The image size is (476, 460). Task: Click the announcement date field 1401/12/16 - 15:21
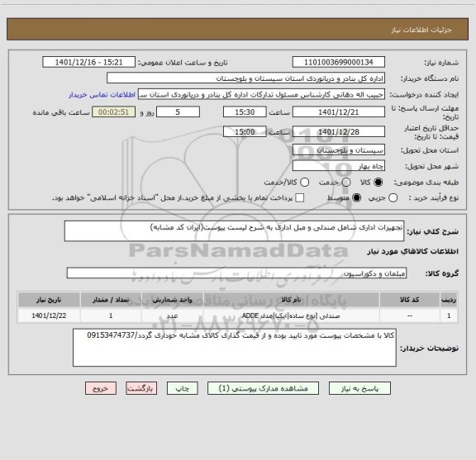(88, 62)
